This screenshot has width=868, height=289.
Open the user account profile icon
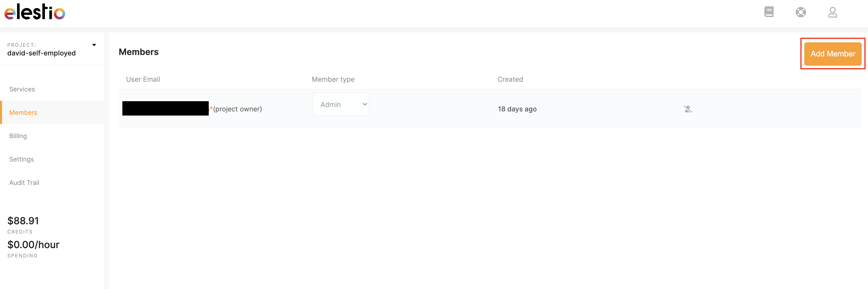pos(832,12)
